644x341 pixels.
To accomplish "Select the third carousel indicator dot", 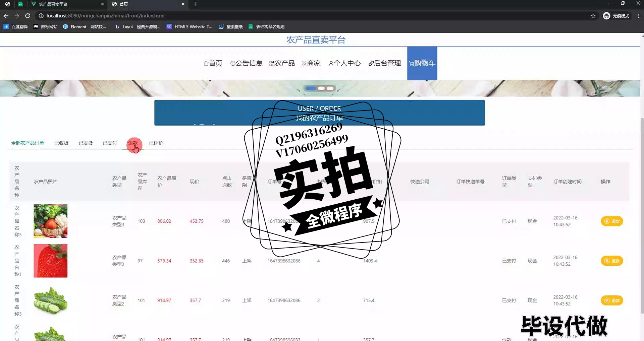I will click(330, 88).
